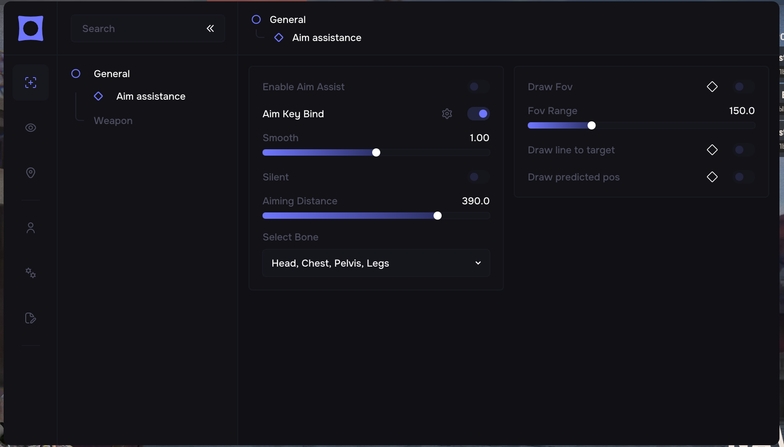Open Aim Key Bind gear settings
Viewport: 784px width, 447px height.
click(x=447, y=114)
